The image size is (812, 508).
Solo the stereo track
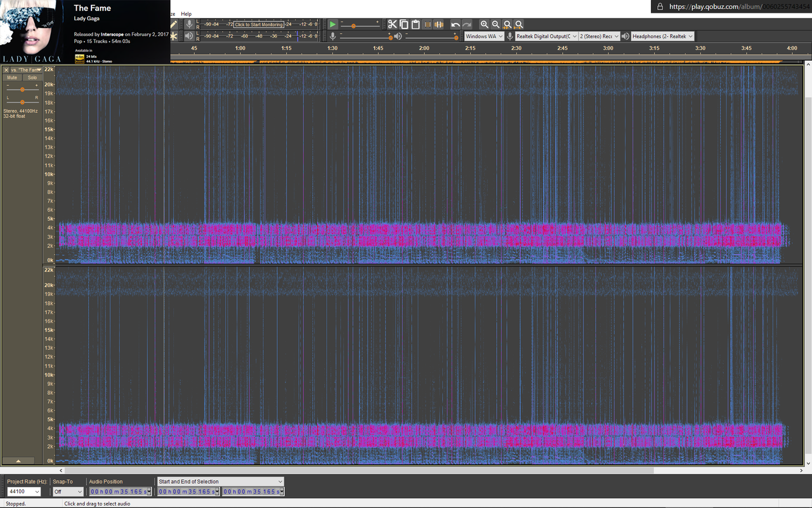tap(32, 77)
